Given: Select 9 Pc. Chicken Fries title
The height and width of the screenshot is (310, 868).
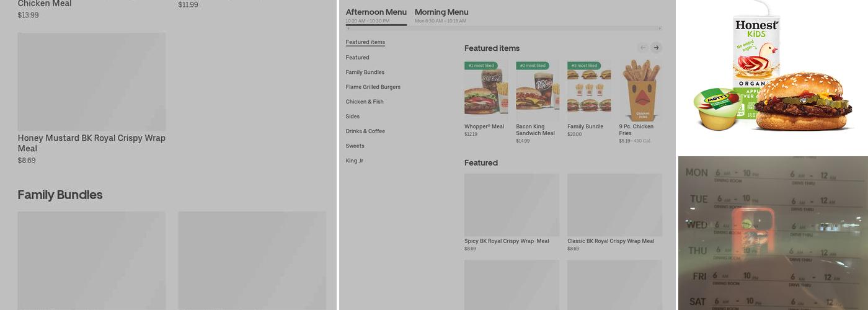Looking at the screenshot, I should [x=636, y=130].
